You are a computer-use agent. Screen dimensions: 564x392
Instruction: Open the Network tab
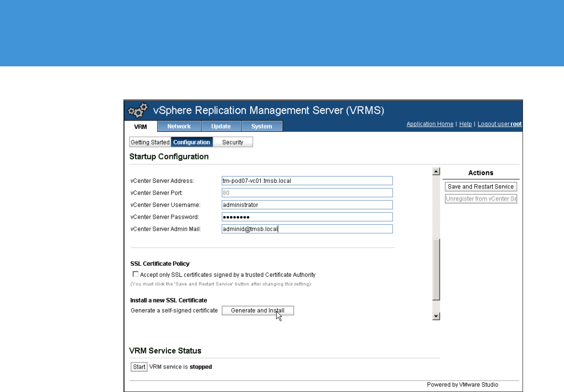pyautogui.click(x=179, y=126)
